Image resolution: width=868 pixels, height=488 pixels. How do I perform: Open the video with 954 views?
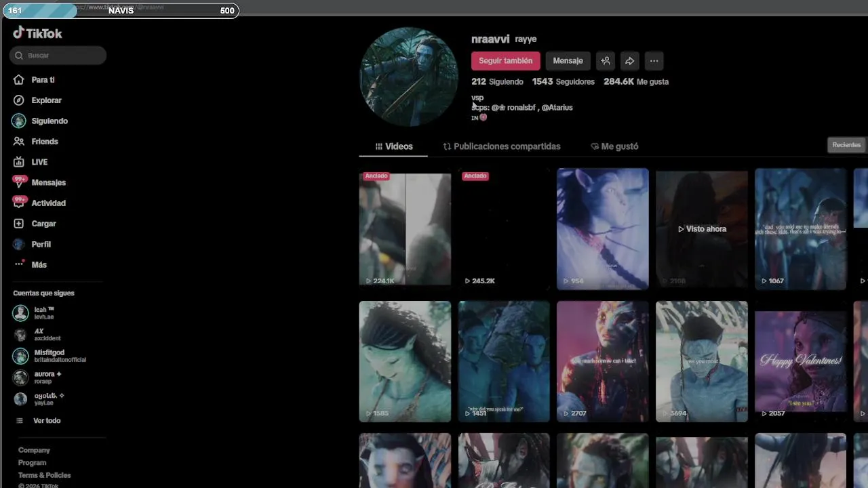pyautogui.click(x=603, y=229)
